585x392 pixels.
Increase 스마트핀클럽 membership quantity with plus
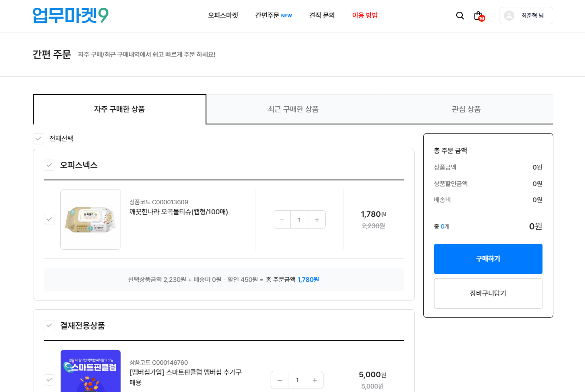pos(314,380)
